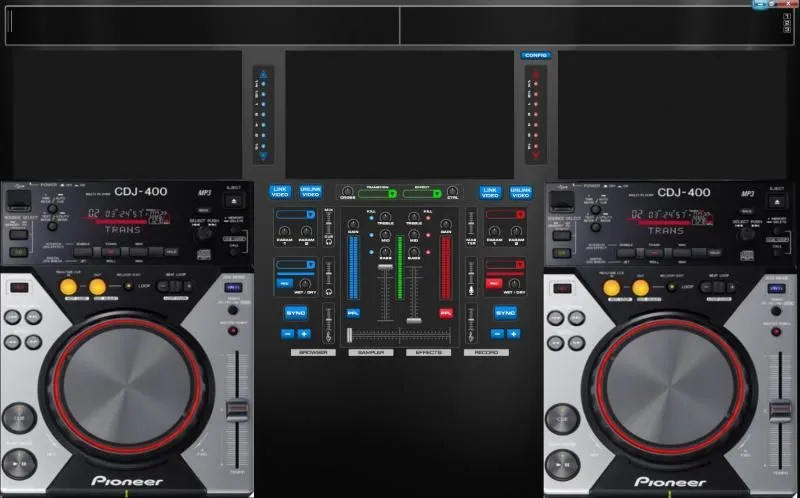
Task: Click the blue minus pitch-bend button under left SYNC
Action: [288, 334]
